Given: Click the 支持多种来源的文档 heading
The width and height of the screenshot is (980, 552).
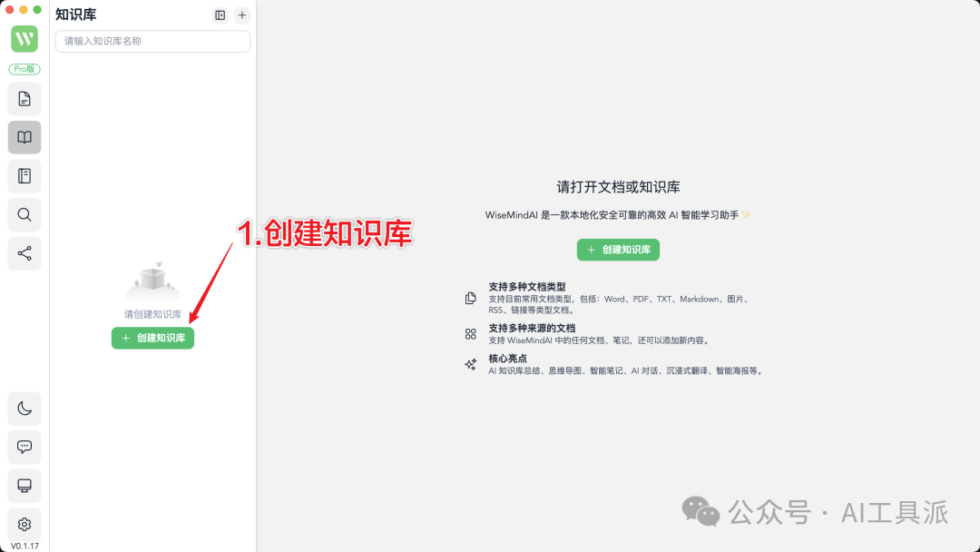Looking at the screenshot, I should [532, 328].
